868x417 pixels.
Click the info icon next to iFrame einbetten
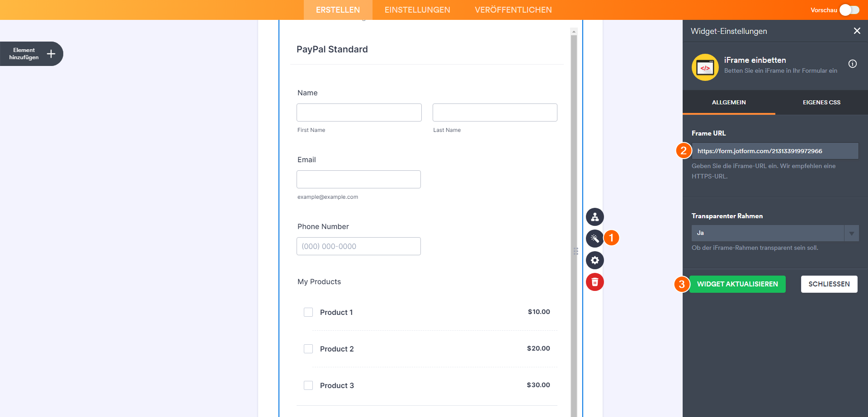click(852, 64)
